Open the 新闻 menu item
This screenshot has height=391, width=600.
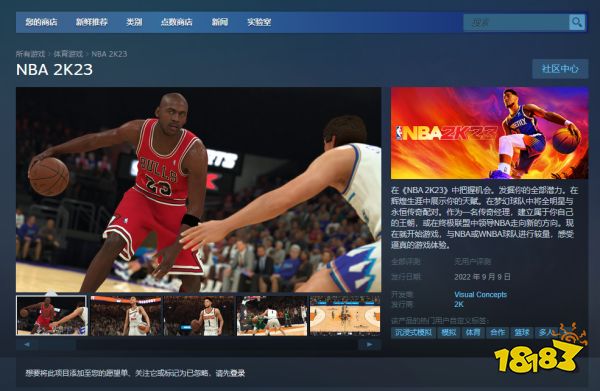[220, 22]
